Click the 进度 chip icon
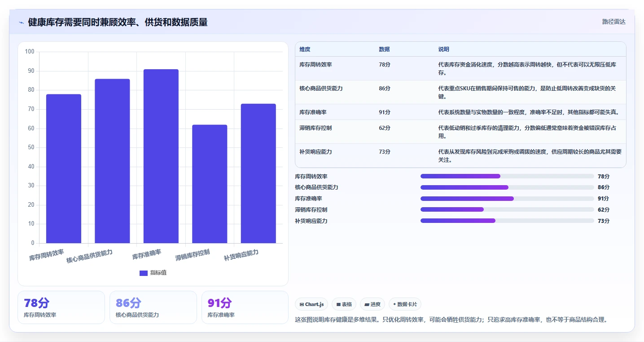This screenshot has width=644, height=342. point(367,305)
